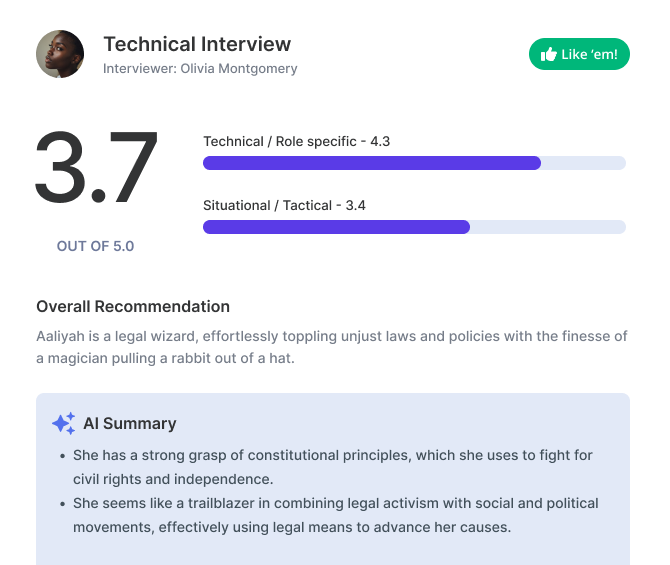
Task: Click the Situational / Tactical 3.4 label
Action: pos(284,205)
